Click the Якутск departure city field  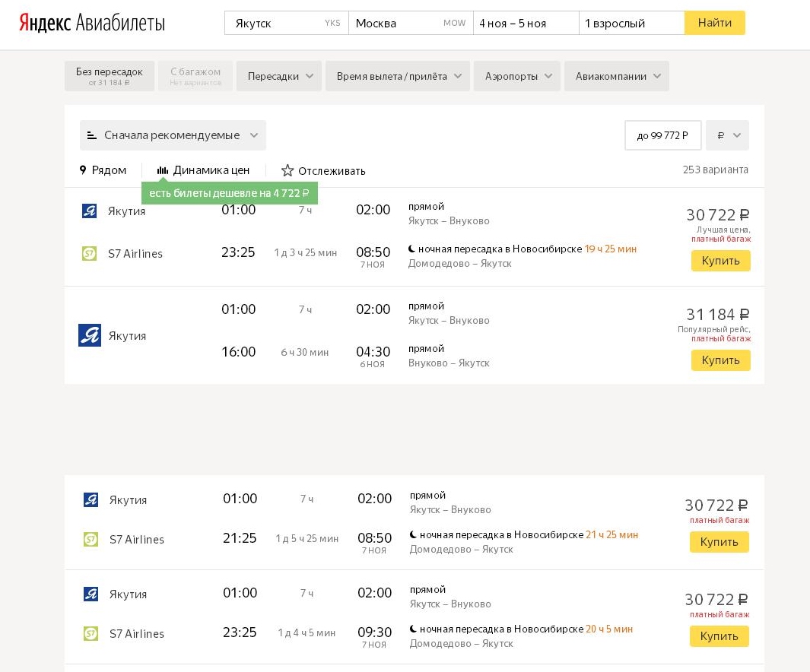(287, 24)
